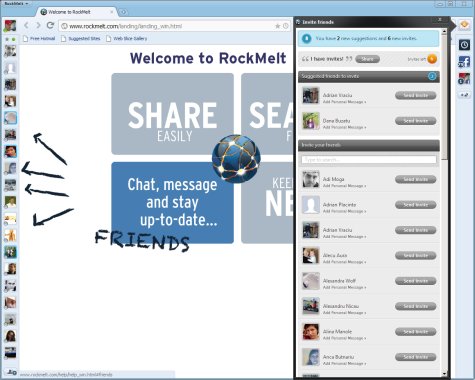Go back using the back arrow
Screen dimensions: 475x380
pyautogui.click(x=26, y=25)
